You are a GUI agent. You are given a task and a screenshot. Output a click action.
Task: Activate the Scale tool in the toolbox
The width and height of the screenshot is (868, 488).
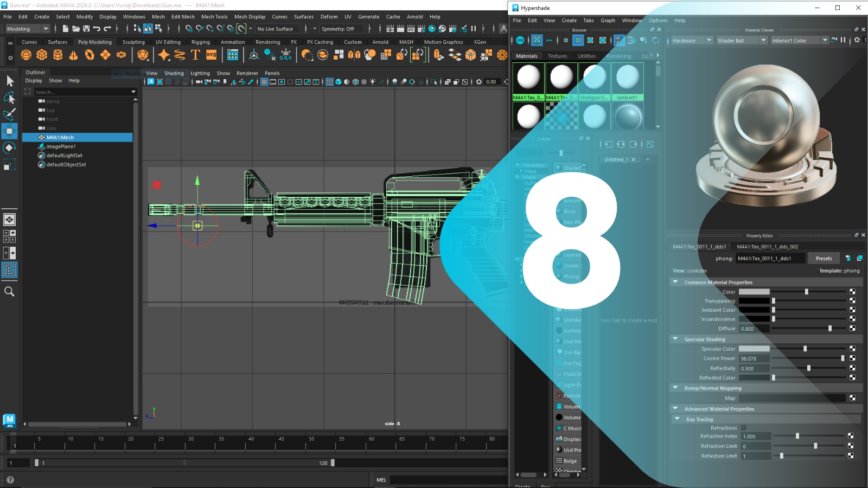[9, 164]
